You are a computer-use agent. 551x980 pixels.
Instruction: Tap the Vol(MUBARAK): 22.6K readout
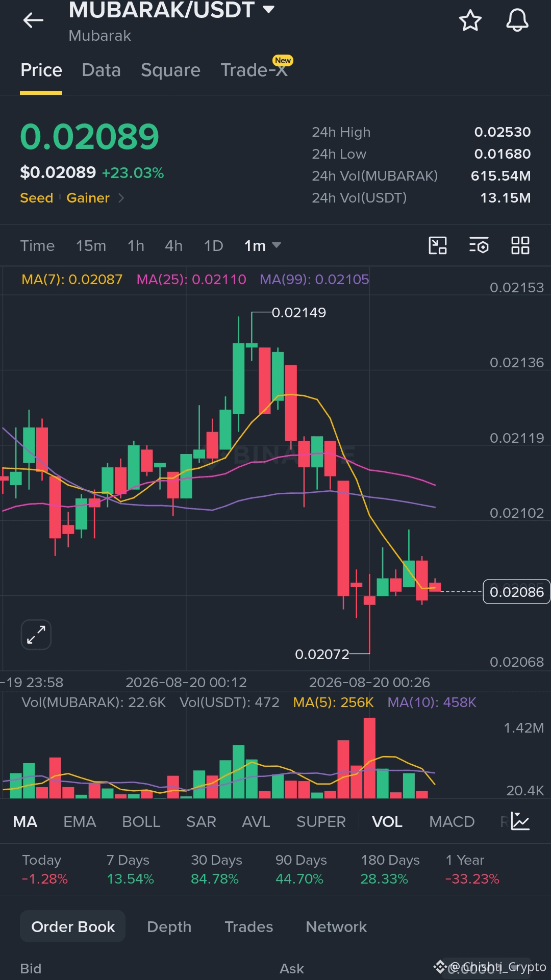94,702
